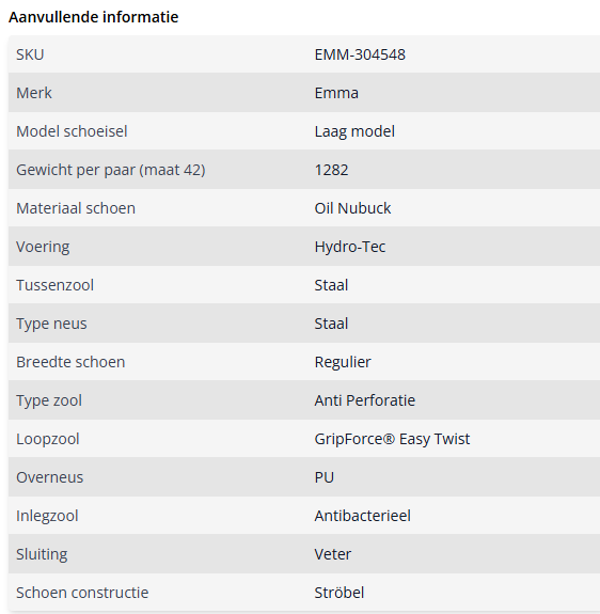Click the Overneus value PU
The width and height of the screenshot is (600, 614).
tap(324, 477)
